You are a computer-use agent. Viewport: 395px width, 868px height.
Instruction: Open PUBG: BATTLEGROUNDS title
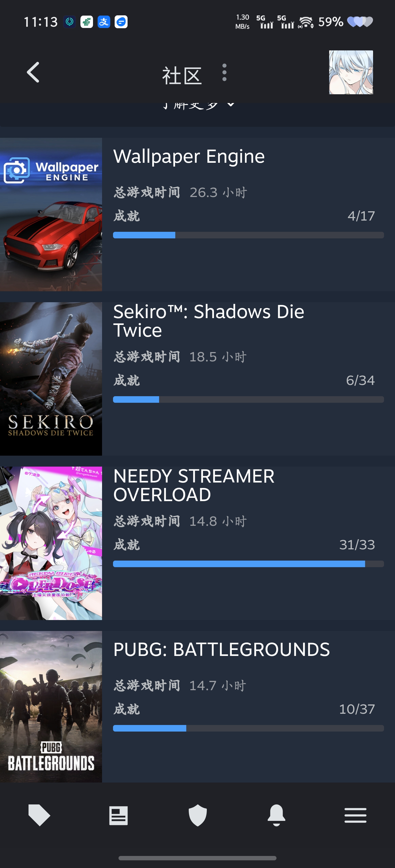click(222, 649)
